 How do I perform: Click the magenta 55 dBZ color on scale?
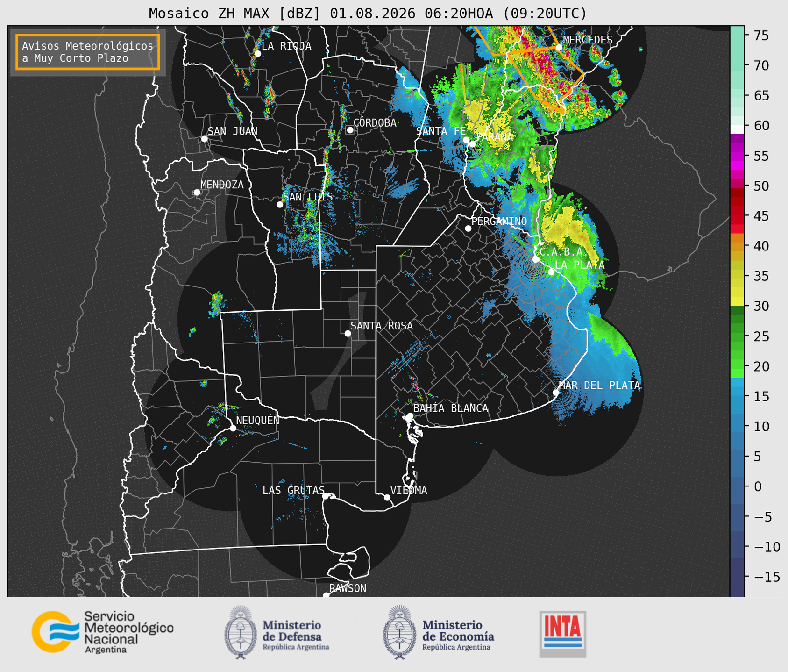tap(737, 156)
